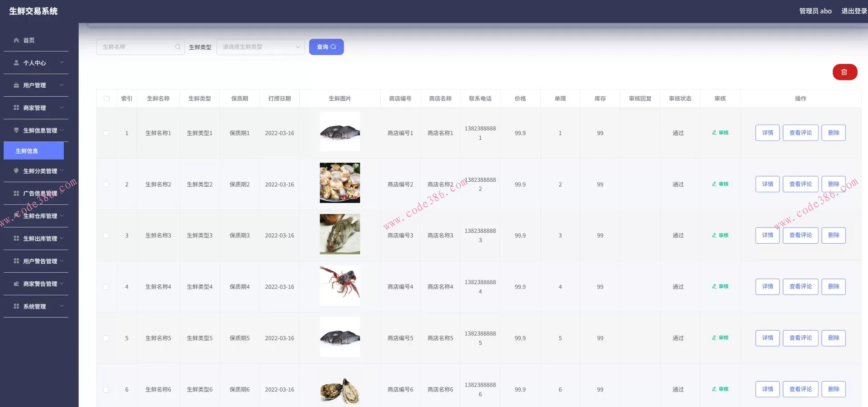Open 用户管理 via its sidebar icon
The width and height of the screenshot is (868, 407).
[x=16, y=85]
